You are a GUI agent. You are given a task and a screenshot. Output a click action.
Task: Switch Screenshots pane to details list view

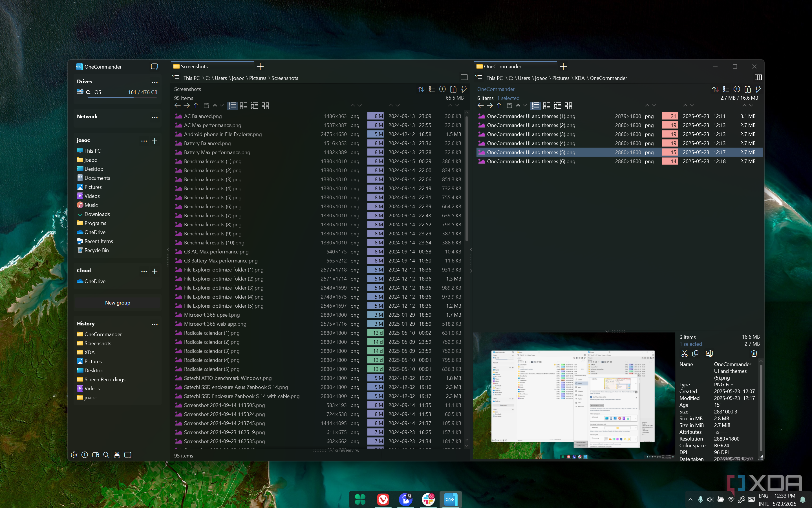[x=232, y=106]
